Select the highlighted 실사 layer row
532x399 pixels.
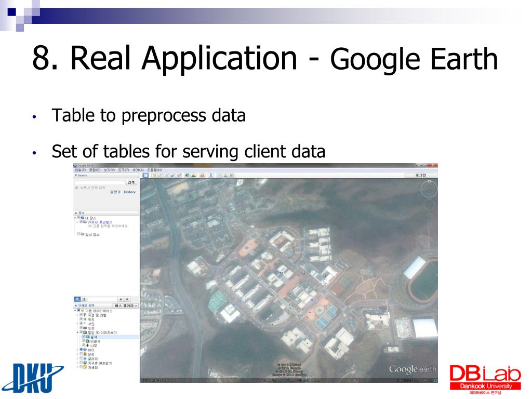pyautogui.click(x=109, y=337)
